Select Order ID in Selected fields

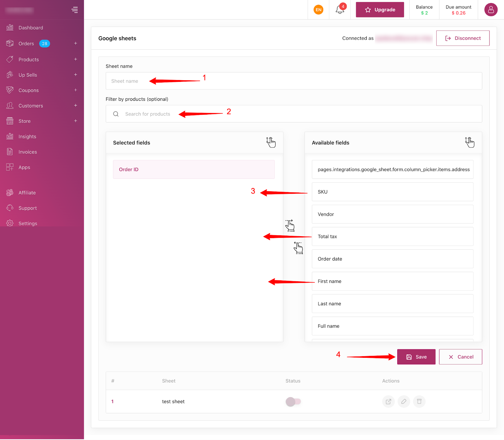tap(194, 169)
